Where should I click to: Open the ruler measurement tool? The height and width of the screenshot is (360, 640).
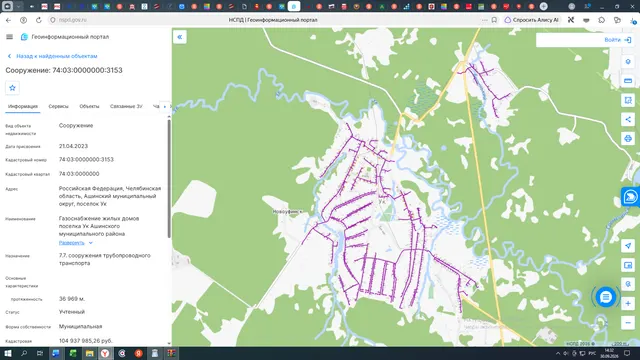628,81
